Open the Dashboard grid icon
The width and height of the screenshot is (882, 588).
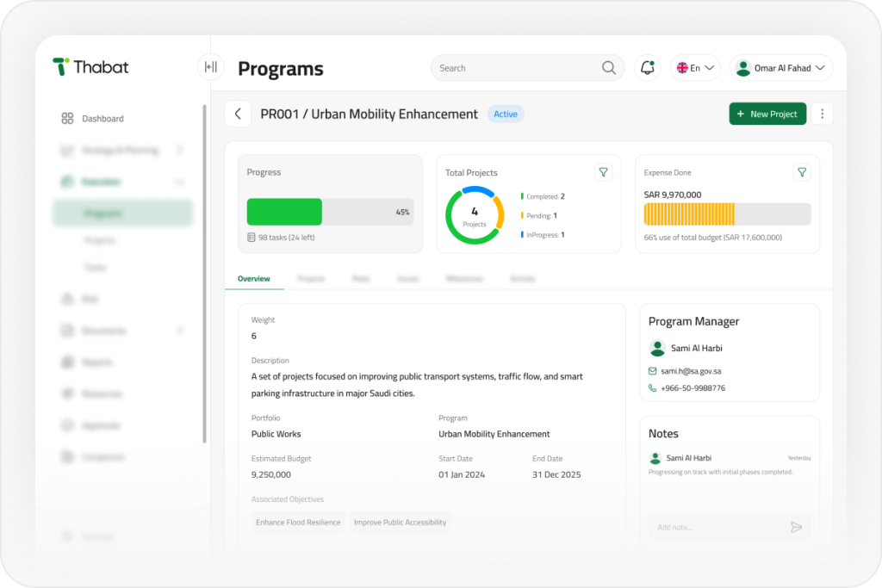tap(67, 118)
